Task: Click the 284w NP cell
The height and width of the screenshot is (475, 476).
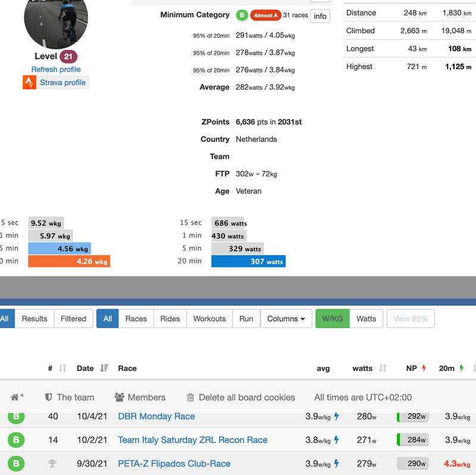Action: pyautogui.click(x=413, y=440)
